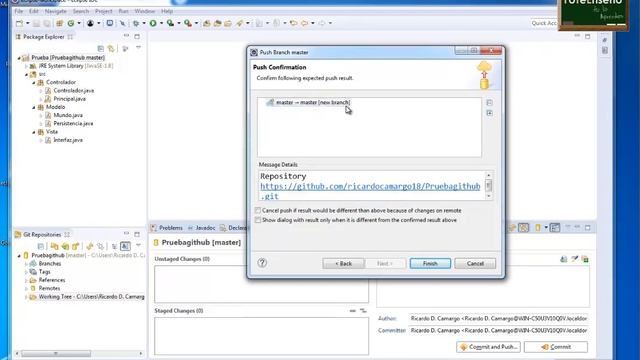Image resolution: width=640 pixels, height=360 pixels.
Task: Open the File menu
Action: 19,11
